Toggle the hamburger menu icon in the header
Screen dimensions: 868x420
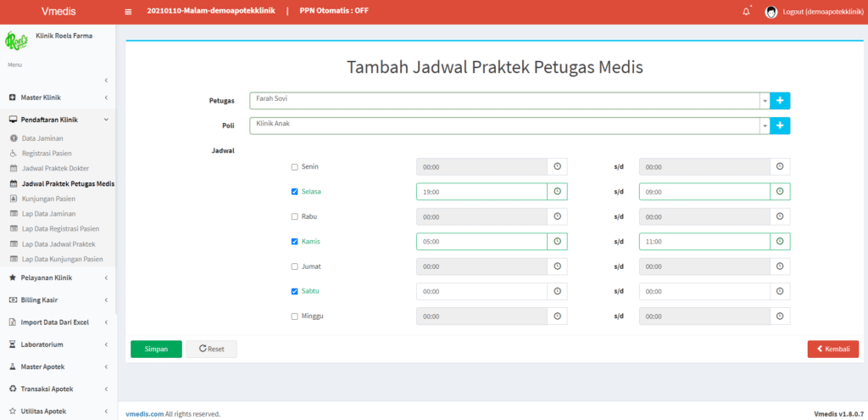coord(129,12)
